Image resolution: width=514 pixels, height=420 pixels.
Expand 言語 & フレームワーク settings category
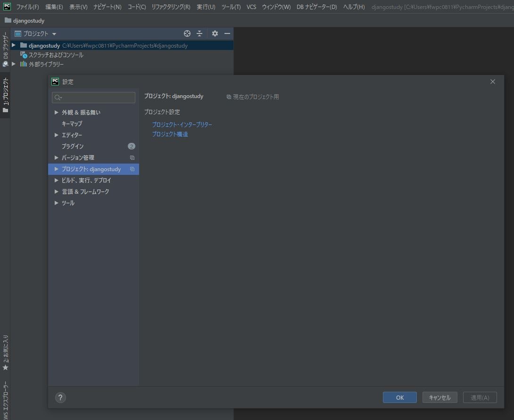tap(57, 192)
